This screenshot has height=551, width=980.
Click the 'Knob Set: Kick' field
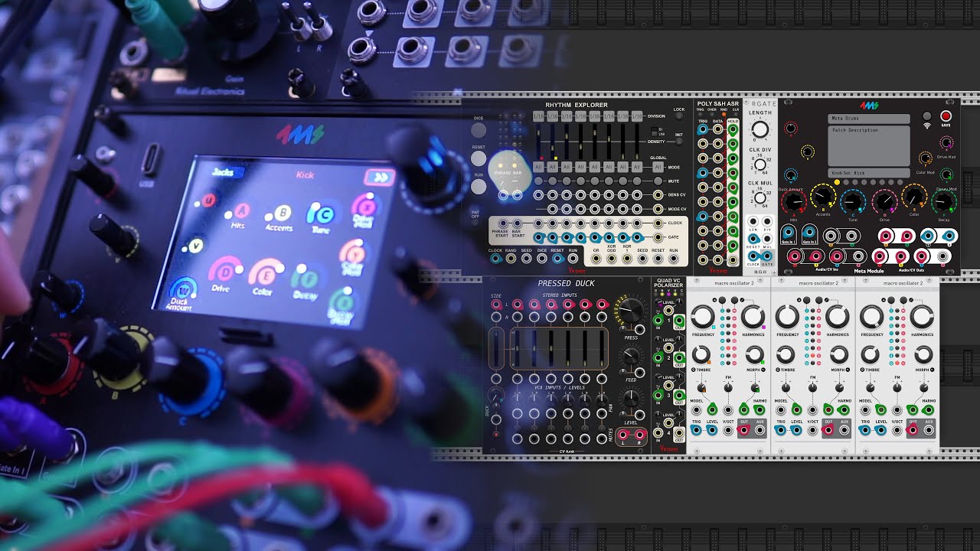pos(869,173)
